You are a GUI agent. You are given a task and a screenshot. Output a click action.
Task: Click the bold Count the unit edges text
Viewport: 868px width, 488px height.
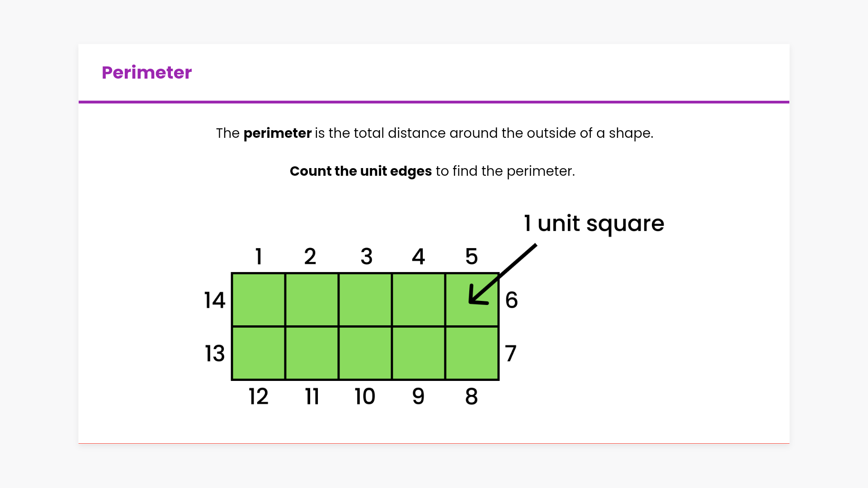[360, 171]
